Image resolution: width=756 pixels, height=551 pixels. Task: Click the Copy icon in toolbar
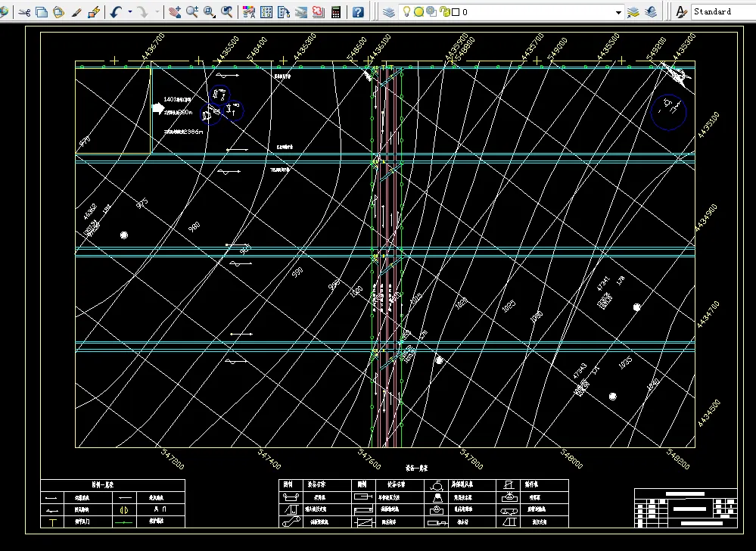click(42, 12)
